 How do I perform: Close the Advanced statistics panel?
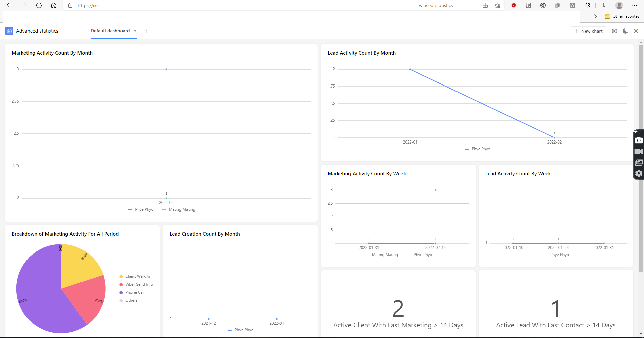point(636,31)
